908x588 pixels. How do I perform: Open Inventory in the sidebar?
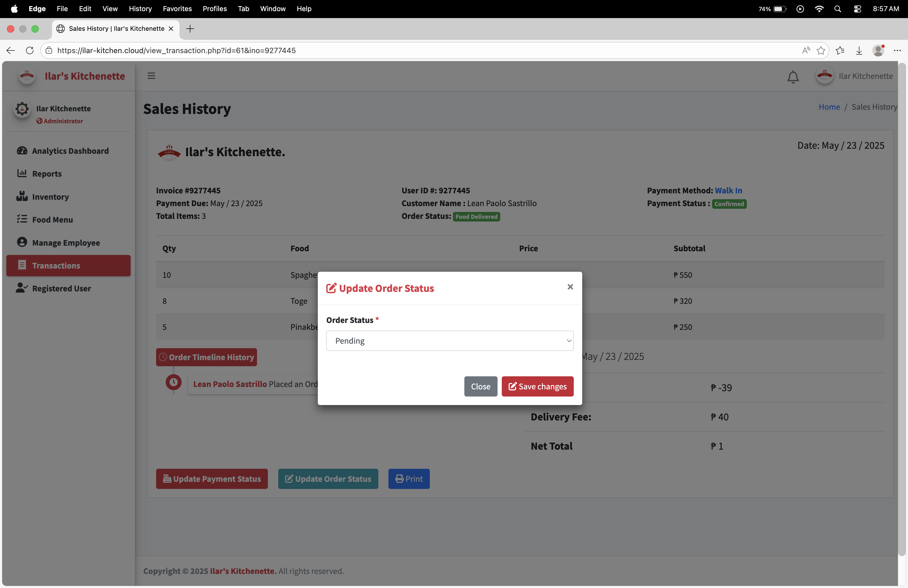click(x=50, y=197)
